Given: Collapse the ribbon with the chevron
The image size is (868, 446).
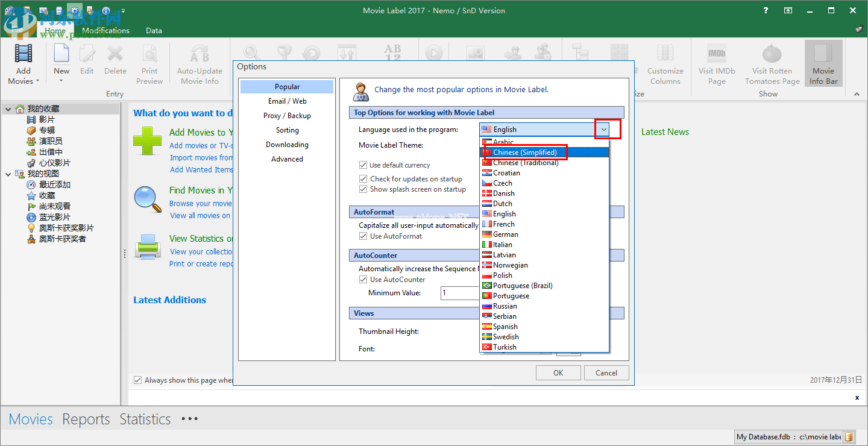Looking at the screenshot, I should coord(857,93).
